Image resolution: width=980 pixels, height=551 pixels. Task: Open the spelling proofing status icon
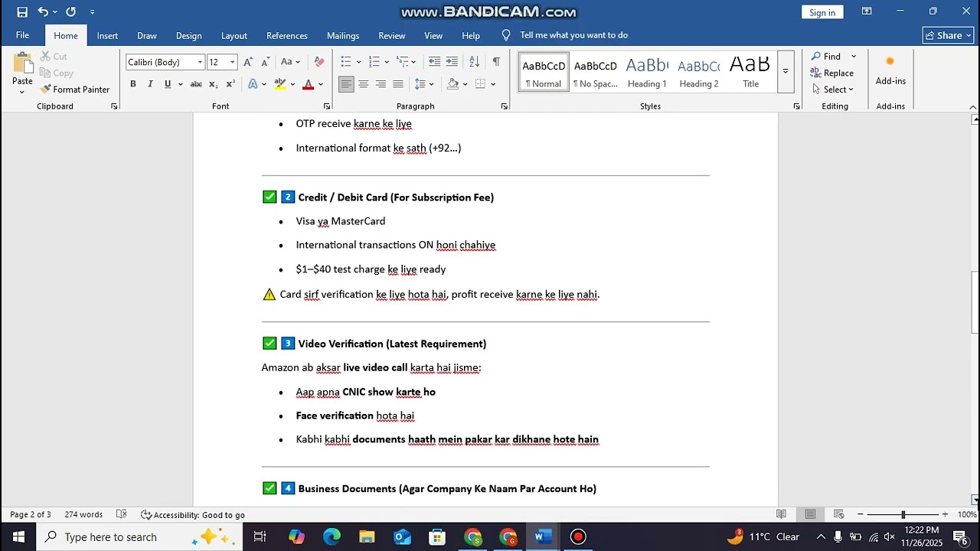pyautogui.click(x=121, y=514)
